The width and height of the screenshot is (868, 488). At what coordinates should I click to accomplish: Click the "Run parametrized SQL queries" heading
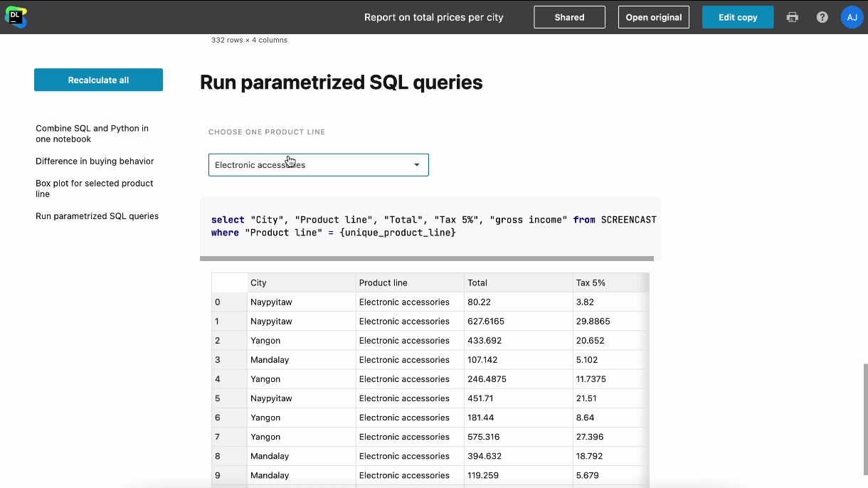point(342,83)
